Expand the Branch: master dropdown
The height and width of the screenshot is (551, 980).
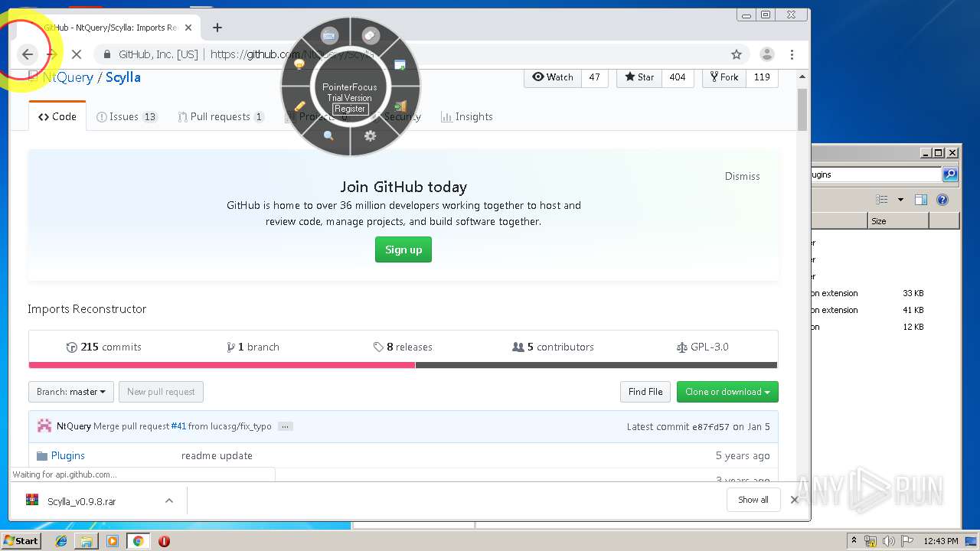tap(71, 392)
